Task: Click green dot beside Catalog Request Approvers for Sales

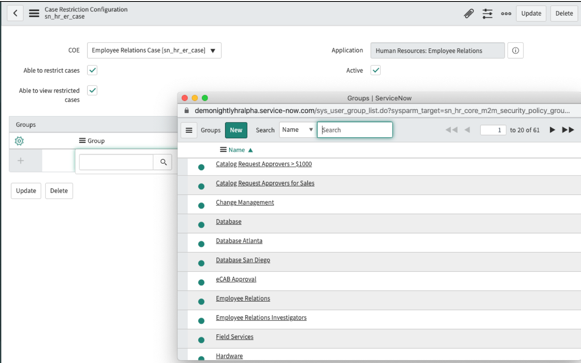Action: (201, 186)
